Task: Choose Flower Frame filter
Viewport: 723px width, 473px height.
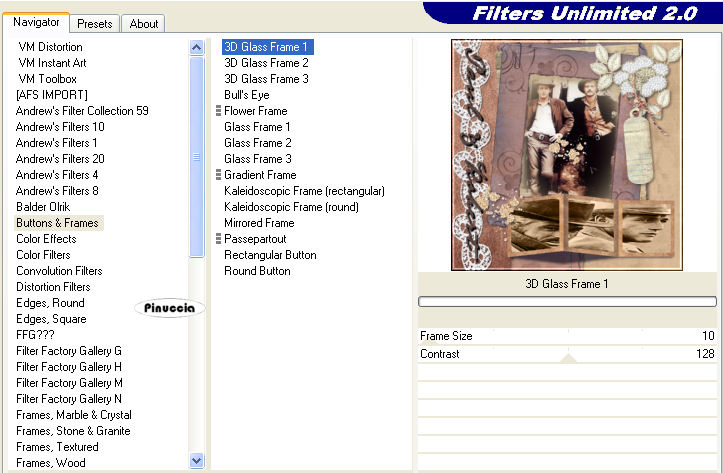Action: pyautogui.click(x=255, y=111)
